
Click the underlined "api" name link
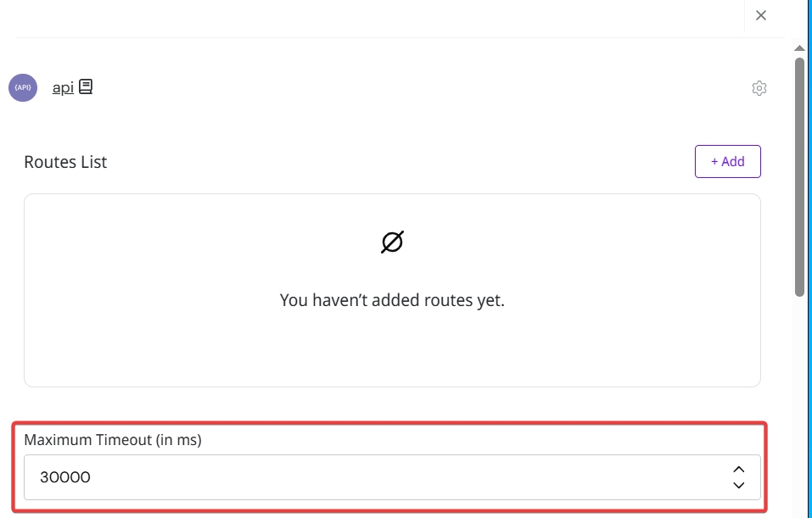click(x=63, y=87)
